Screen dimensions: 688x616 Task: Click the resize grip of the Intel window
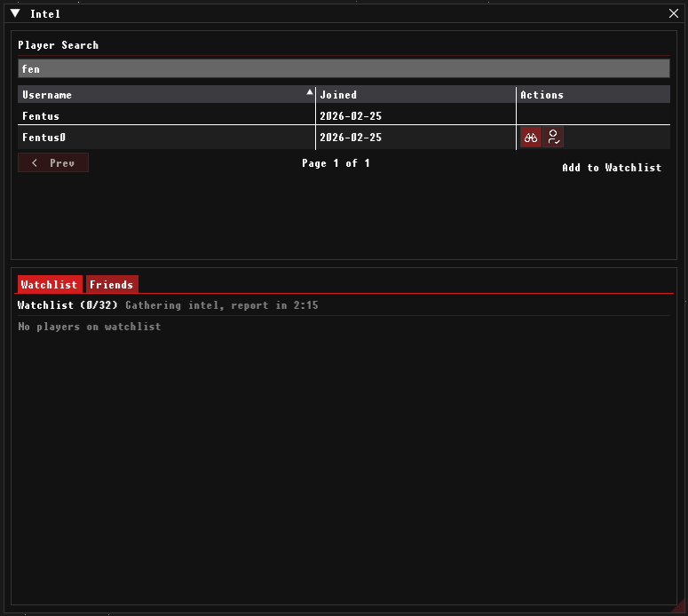point(679,607)
